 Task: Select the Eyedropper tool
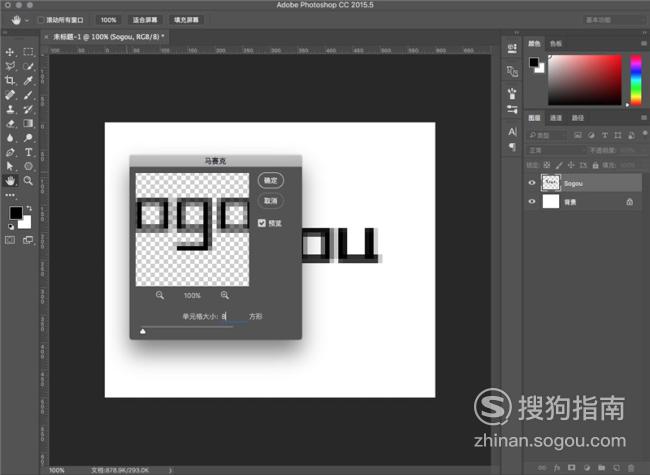point(28,80)
